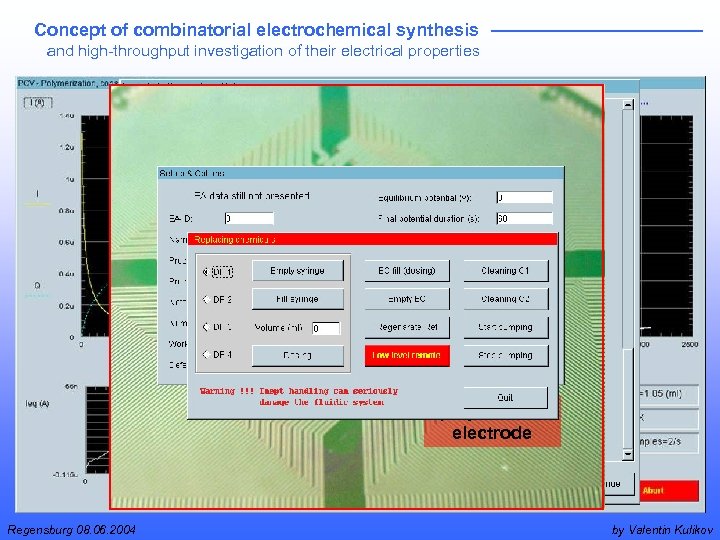Screen dimensions: 720x540
Task: Click 'by Valentin Kulikov' footer text
Action: tap(662, 530)
